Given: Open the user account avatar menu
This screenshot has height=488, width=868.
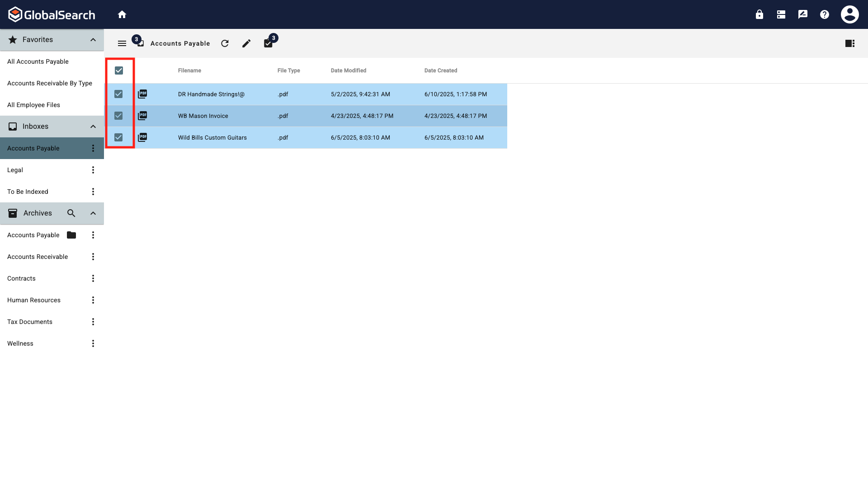Looking at the screenshot, I should click(x=849, y=14).
